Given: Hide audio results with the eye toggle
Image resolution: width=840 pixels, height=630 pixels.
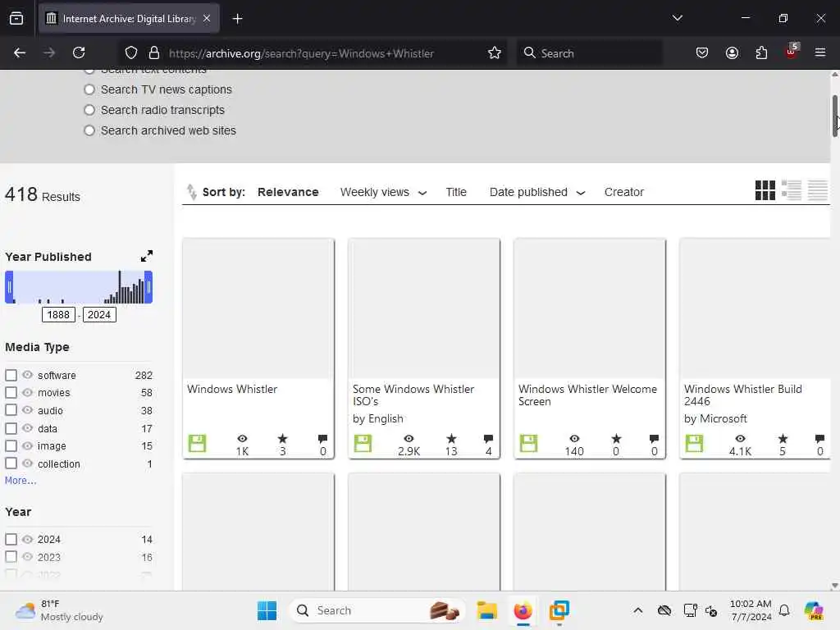Looking at the screenshot, I should (x=27, y=410).
